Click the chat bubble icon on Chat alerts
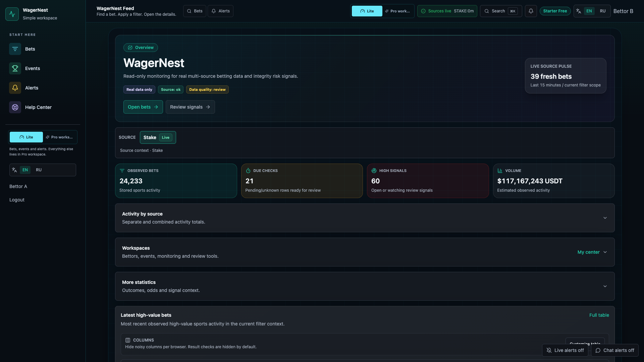The image size is (644, 362). click(x=598, y=350)
